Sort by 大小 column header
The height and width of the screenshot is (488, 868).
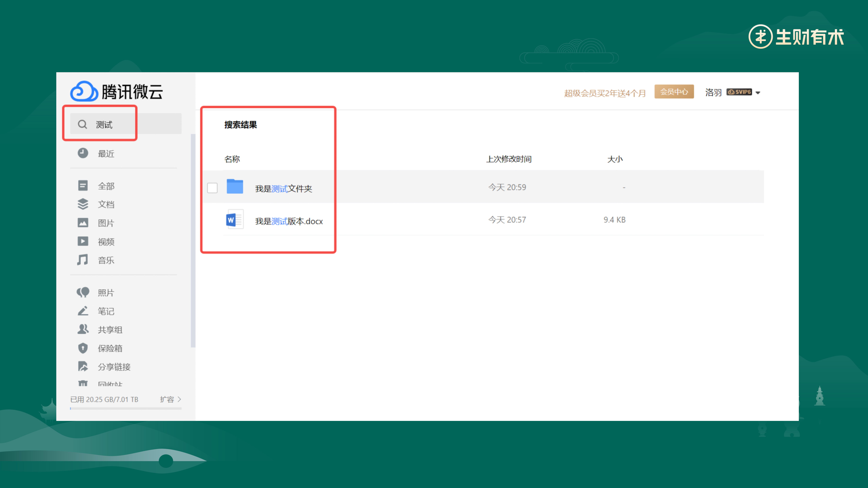[x=615, y=159]
